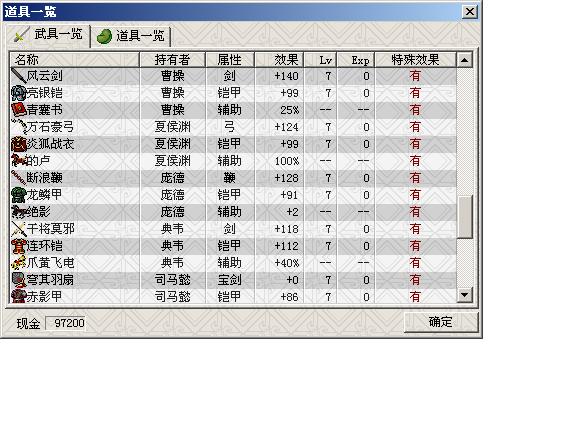Switch to the 道具一览 tab
Image resolution: width=576 pixels, height=432 pixels.
130,36
